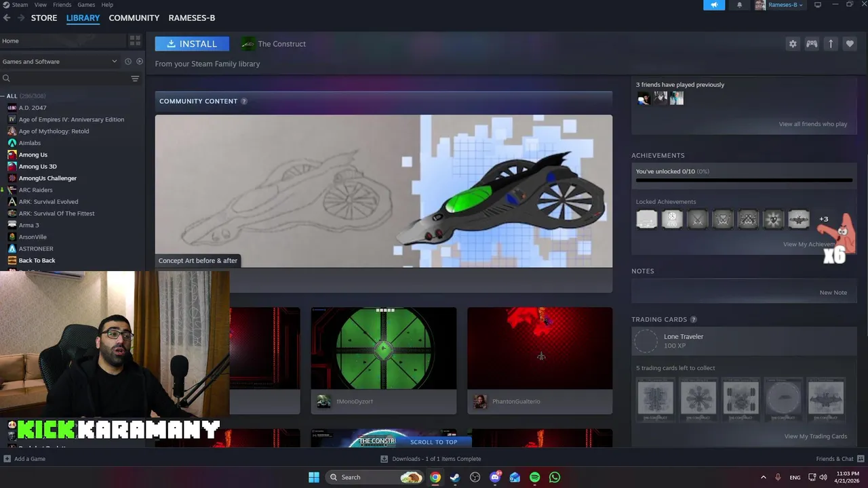Click the upload arrow icon
The height and width of the screenshot is (488, 868).
831,44
